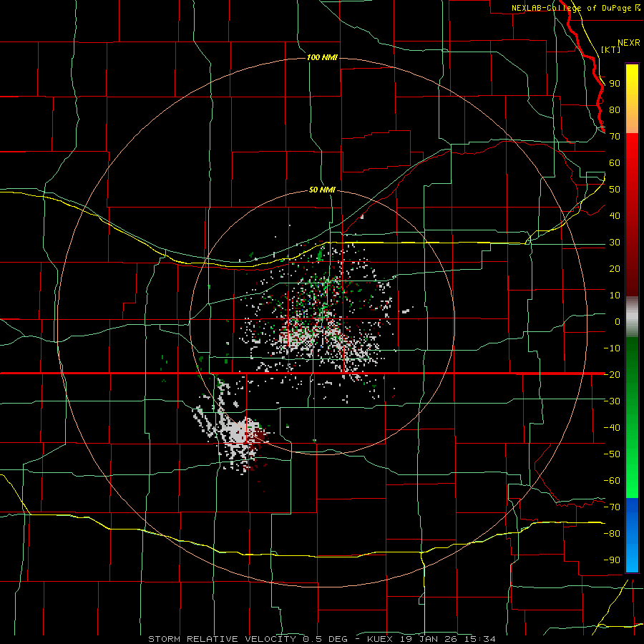644x644 pixels.
Task: Click the -20 value on the velocity scale
Action: [x=612, y=374]
